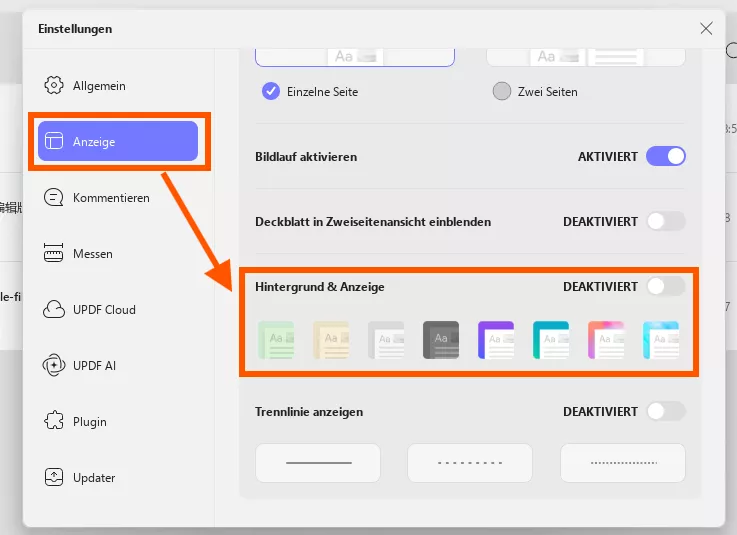
Task: Open the UPDF AI settings section
Action: tap(118, 365)
